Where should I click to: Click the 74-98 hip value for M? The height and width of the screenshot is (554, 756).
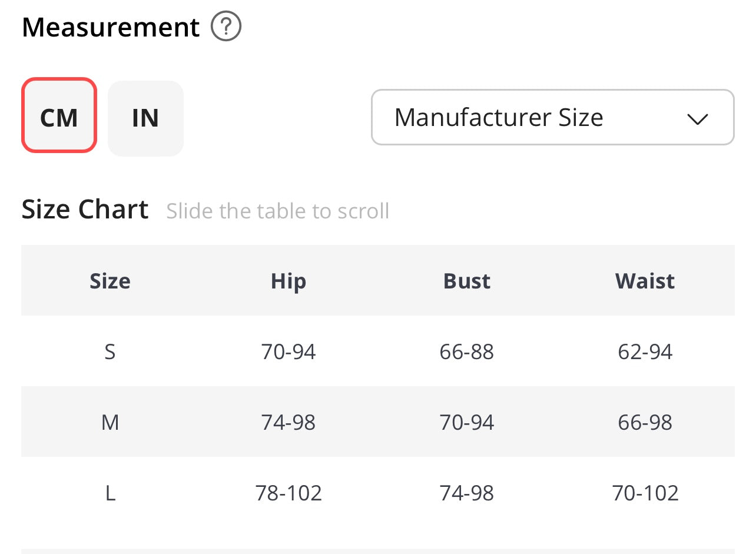tap(289, 422)
